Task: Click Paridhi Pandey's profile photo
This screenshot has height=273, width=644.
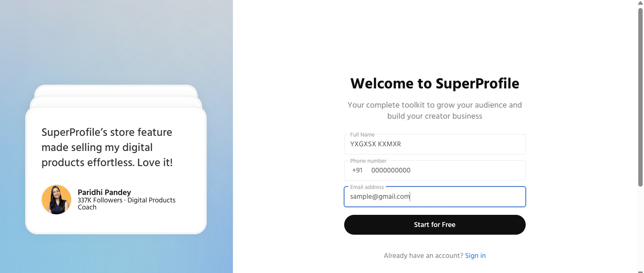Action: coord(56,199)
